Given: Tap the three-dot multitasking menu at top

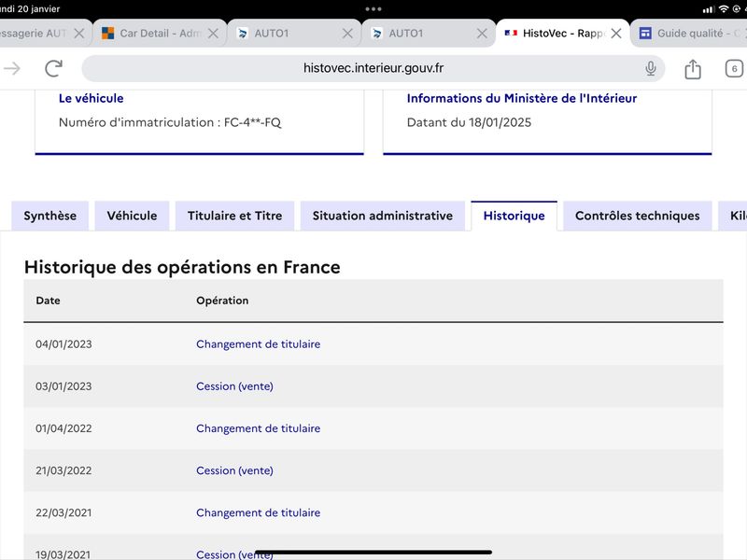Looking at the screenshot, I should click(373, 9).
